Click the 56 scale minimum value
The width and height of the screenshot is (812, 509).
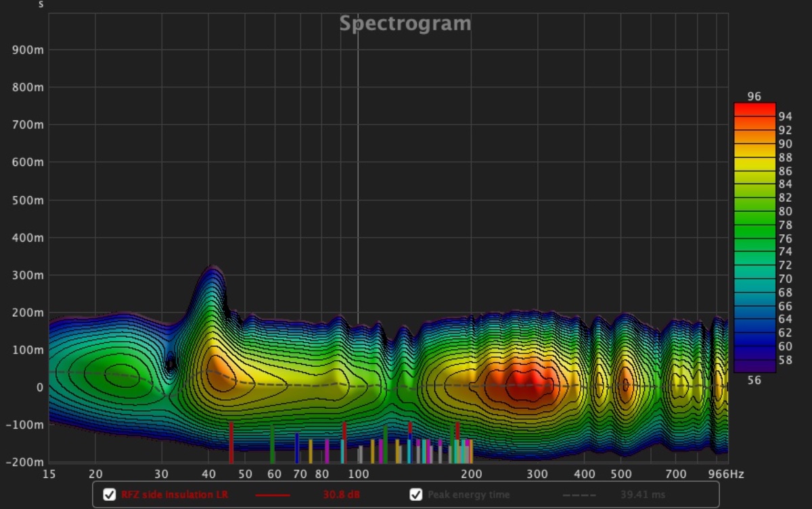point(754,380)
